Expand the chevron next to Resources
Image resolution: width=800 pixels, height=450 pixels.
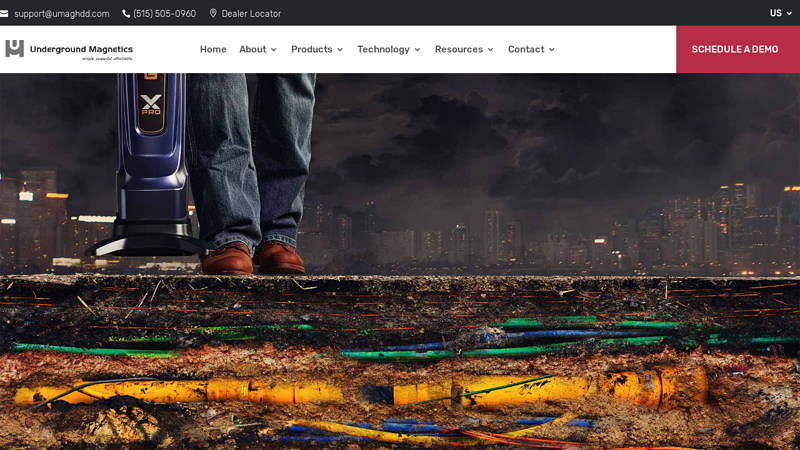click(490, 50)
